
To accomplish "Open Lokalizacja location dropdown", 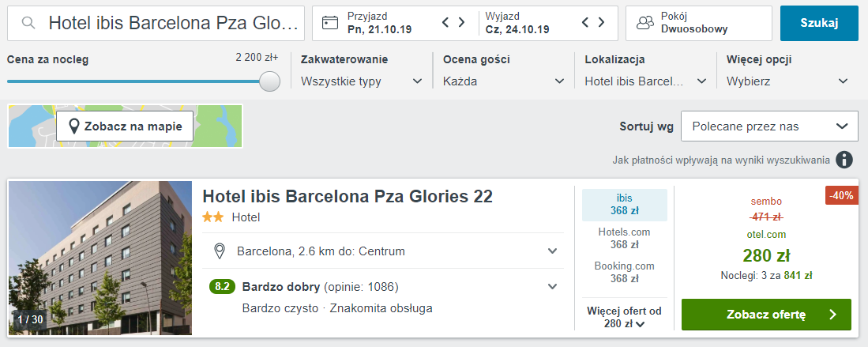I will coord(645,81).
